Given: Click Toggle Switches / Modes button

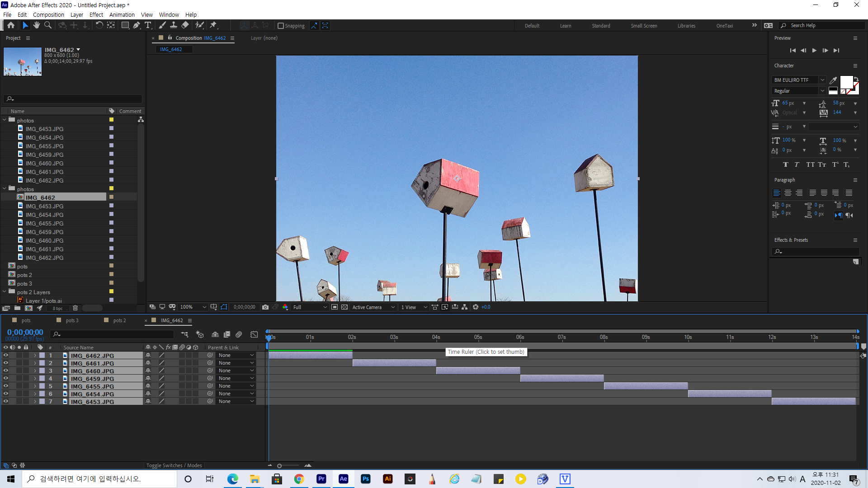Looking at the screenshot, I should pyautogui.click(x=174, y=465).
